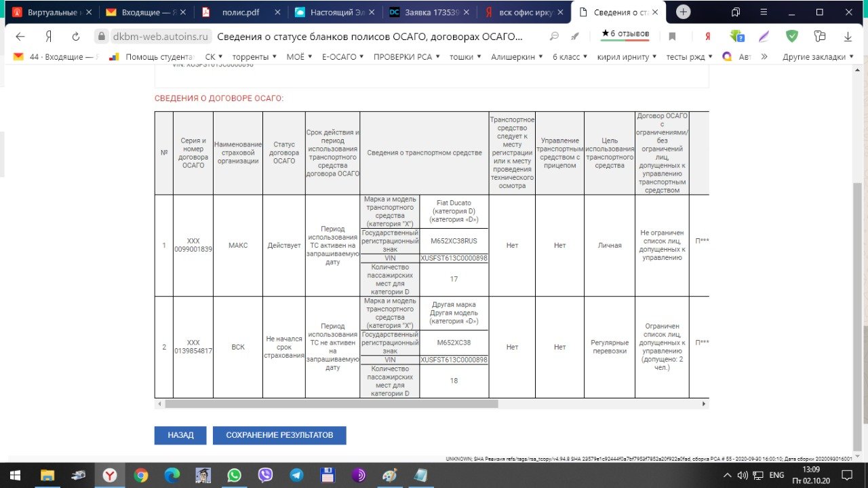
Task: Click the table scrollbar right arrow
Action: tap(705, 404)
